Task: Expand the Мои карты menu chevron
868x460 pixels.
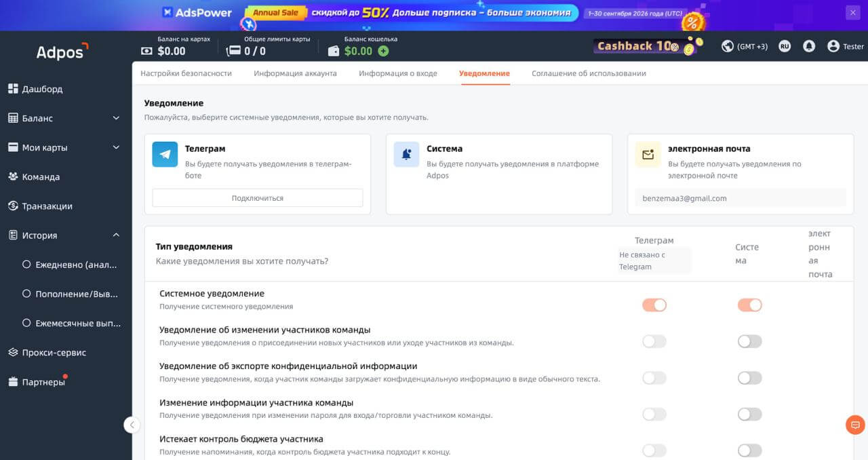Action: (116, 147)
